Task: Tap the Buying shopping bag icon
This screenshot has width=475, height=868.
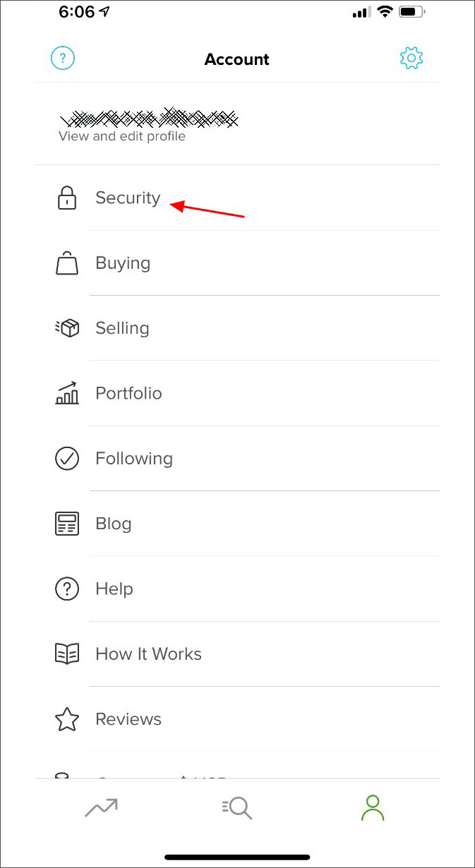Action: tap(67, 263)
